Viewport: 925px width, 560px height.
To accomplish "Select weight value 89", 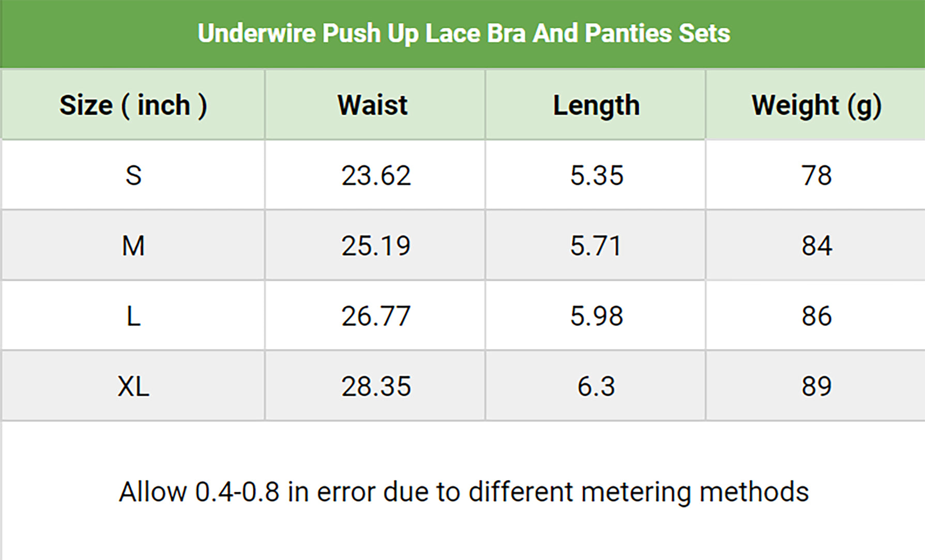I will tap(816, 386).
